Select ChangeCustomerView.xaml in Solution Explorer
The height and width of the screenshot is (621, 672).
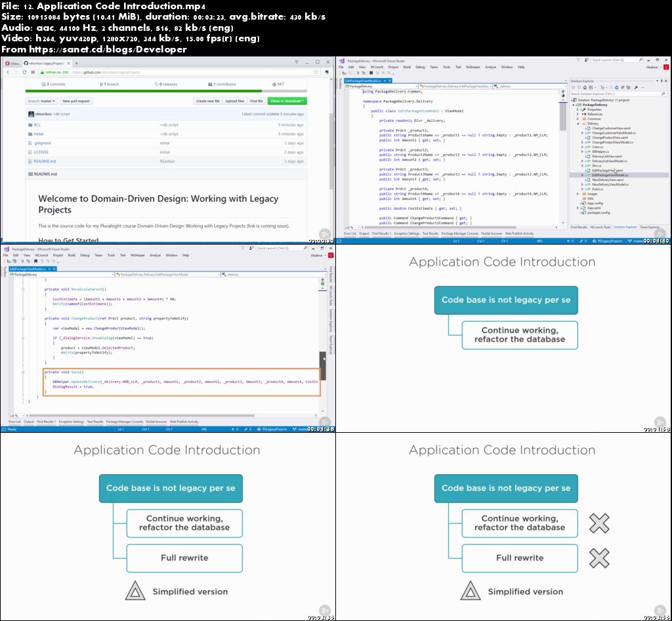611,128
